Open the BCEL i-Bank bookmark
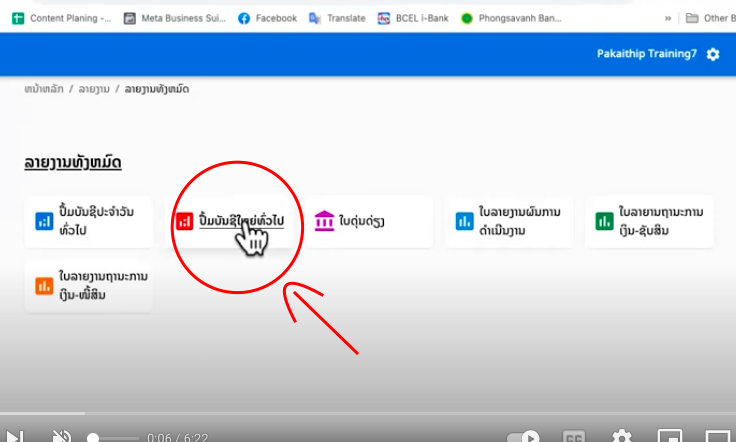 (413, 18)
